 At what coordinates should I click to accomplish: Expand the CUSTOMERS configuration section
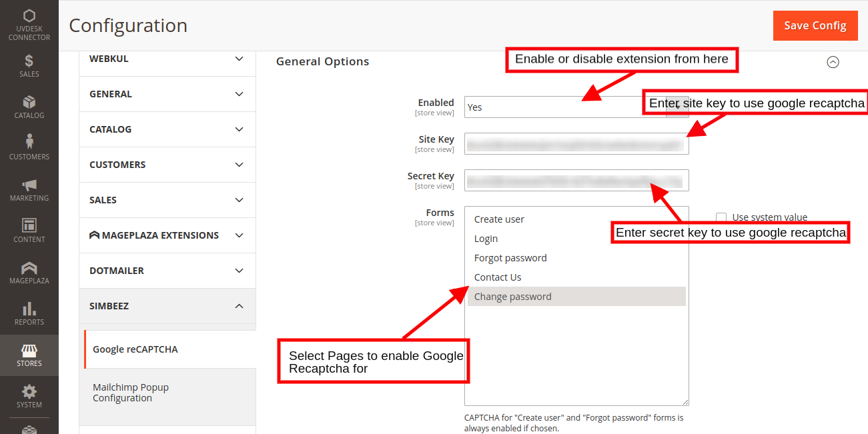[x=167, y=165]
